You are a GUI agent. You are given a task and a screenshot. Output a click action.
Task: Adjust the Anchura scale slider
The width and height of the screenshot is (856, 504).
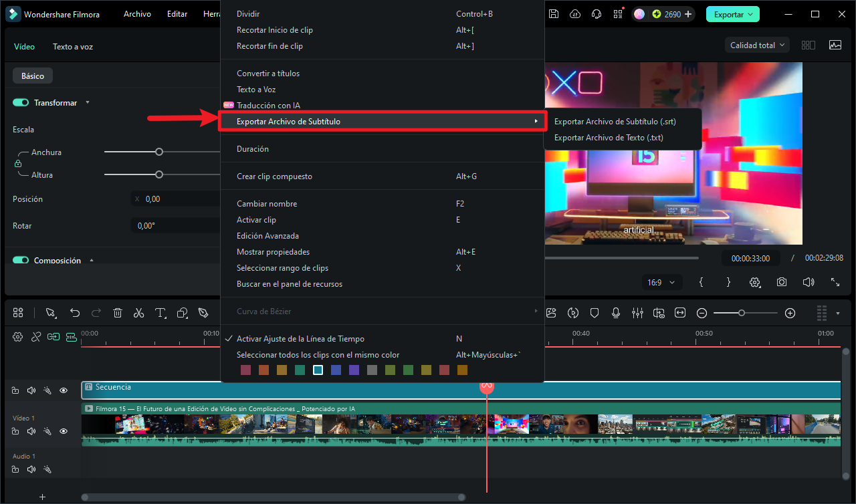[x=159, y=152]
